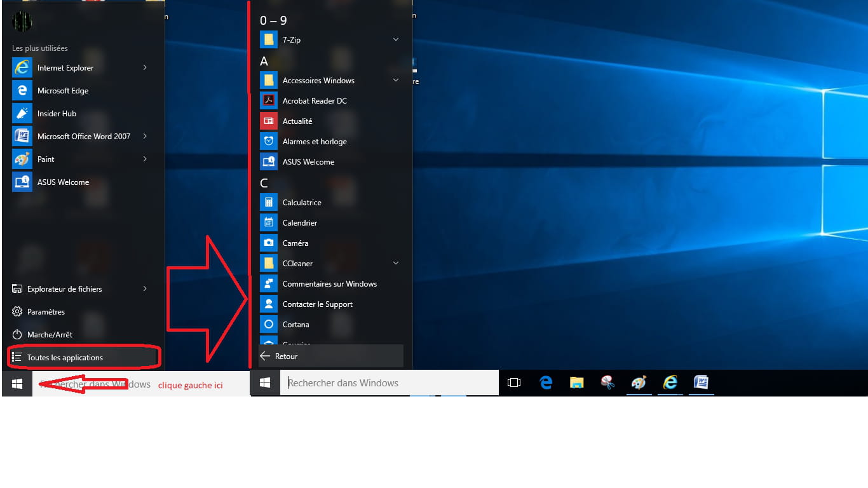Click the Retour back button
This screenshot has height=488, width=868.
tap(286, 356)
